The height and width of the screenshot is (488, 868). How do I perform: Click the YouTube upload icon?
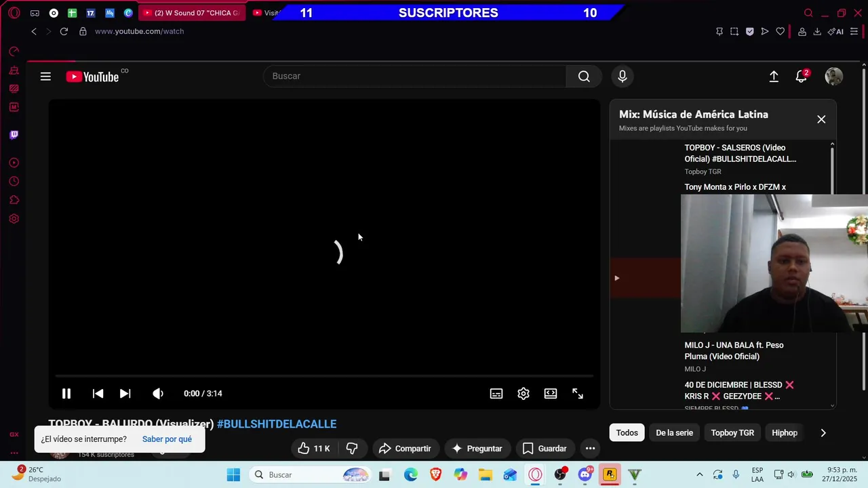[774, 77]
